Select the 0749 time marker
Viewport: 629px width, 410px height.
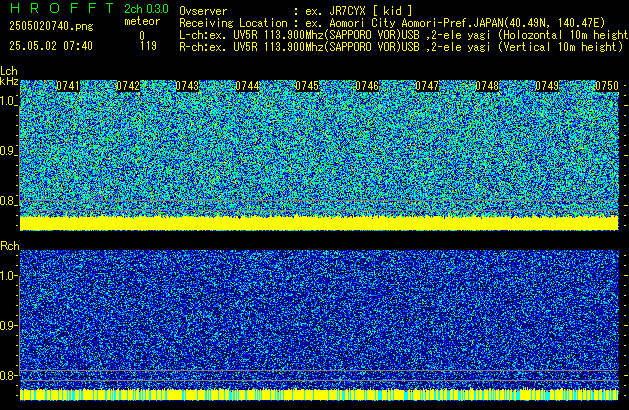tap(547, 86)
